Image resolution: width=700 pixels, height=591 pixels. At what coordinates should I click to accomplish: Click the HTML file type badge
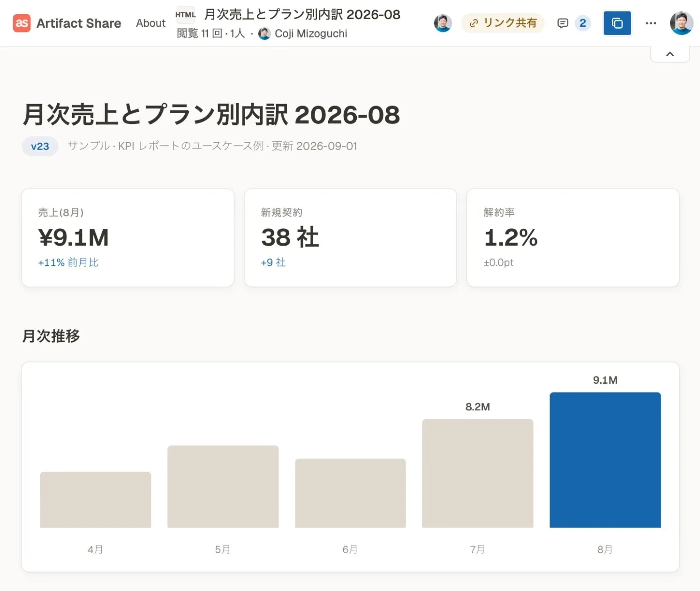(185, 15)
